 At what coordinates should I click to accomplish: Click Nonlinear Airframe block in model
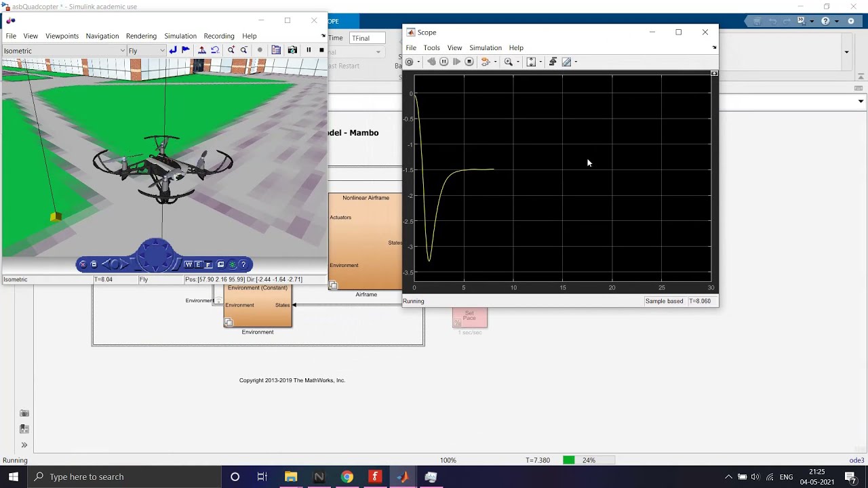click(x=366, y=241)
